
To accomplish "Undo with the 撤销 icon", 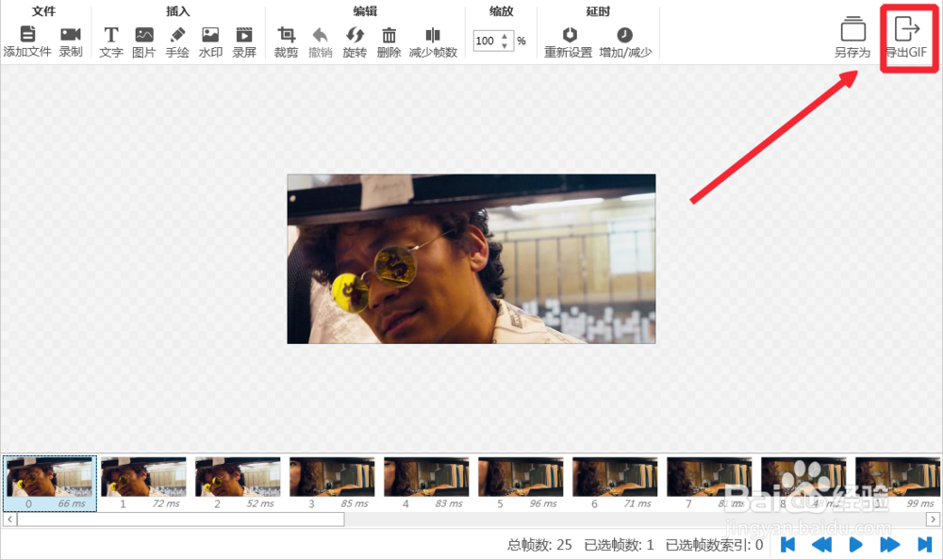I will tap(321, 34).
